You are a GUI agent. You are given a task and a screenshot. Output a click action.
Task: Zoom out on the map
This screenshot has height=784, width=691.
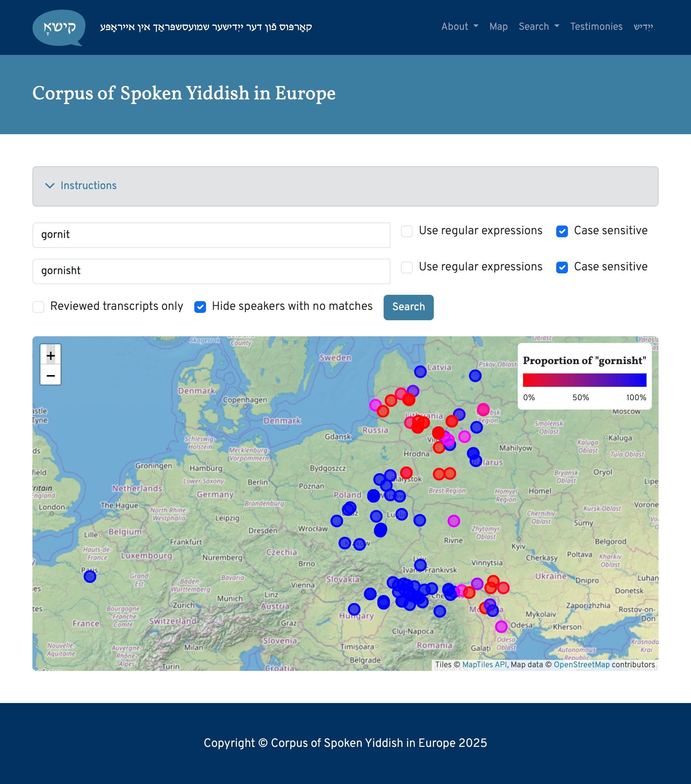[x=51, y=375]
